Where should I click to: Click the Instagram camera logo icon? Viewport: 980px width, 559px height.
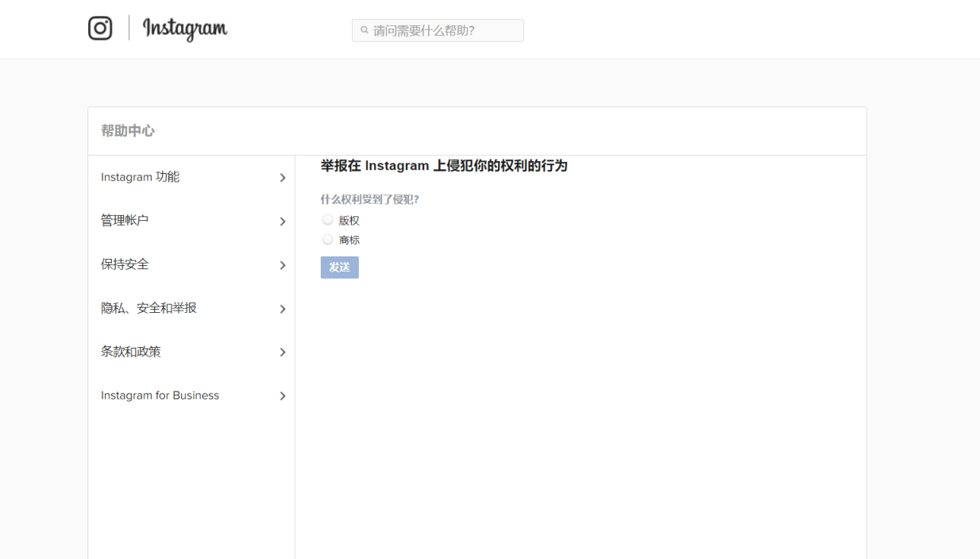(x=100, y=29)
